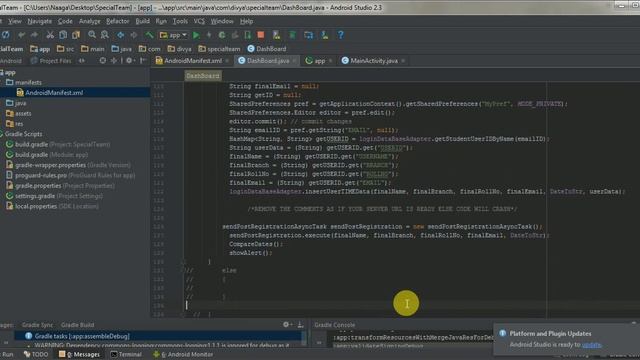Click the Paste icon in toolbar
Image resolution: width=640 pixels, height=360 pixels.
[x=76, y=35]
